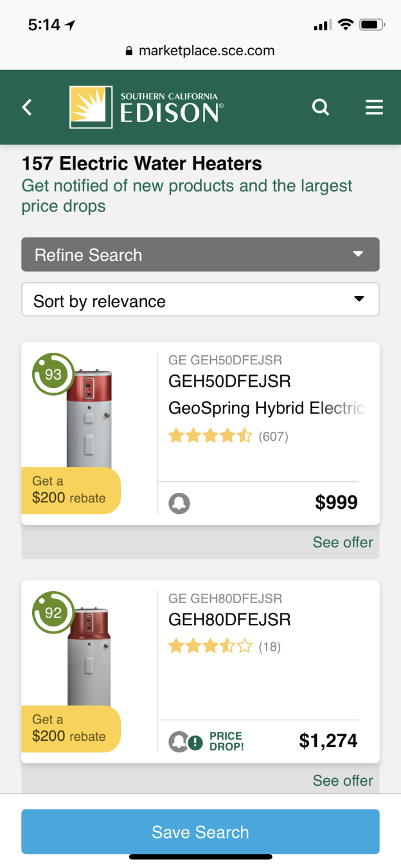Open the search magnifier icon
Viewport: 401px width, 868px height.
coord(320,107)
